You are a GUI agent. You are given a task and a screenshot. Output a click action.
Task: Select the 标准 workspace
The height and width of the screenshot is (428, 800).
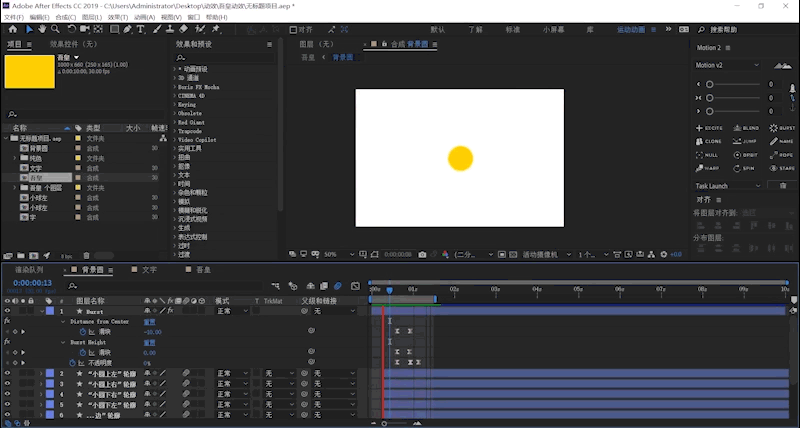(x=512, y=29)
